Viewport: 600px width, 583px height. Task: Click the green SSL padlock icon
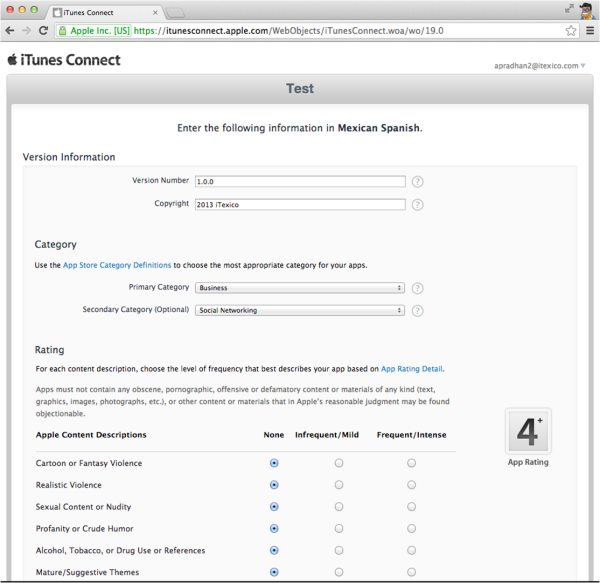(62, 31)
